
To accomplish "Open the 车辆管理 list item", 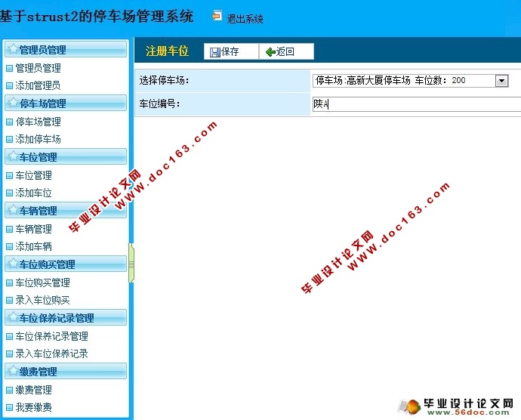I will (x=33, y=229).
